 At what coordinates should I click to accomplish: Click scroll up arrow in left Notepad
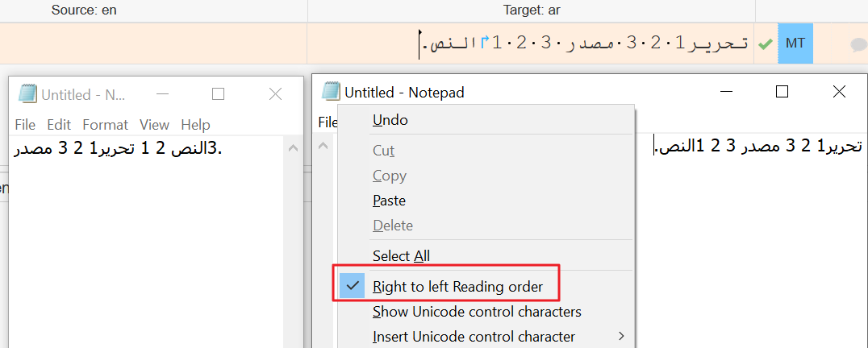tap(294, 148)
